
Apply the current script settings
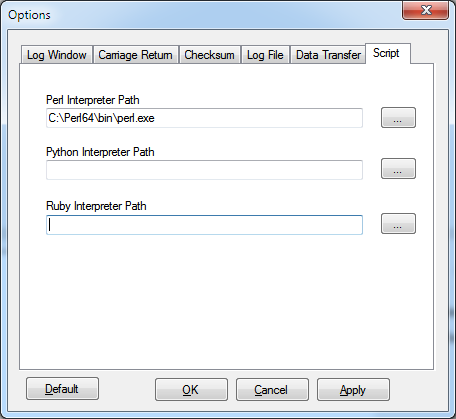pos(353,389)
